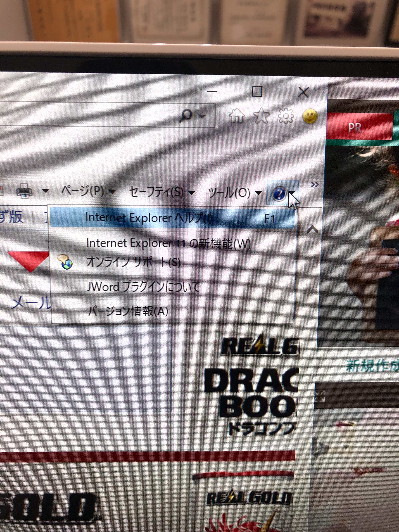Click the red PR tab label

[x=355, y=127]
